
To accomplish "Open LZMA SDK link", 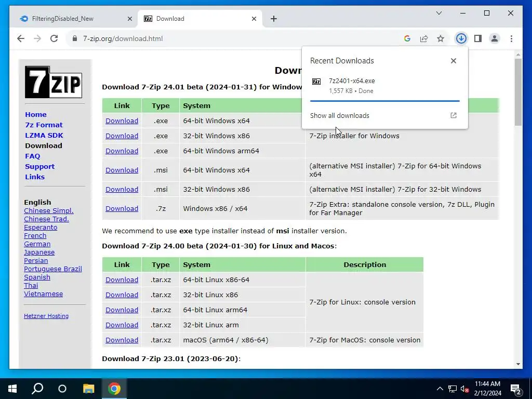I will coord(44,136).
